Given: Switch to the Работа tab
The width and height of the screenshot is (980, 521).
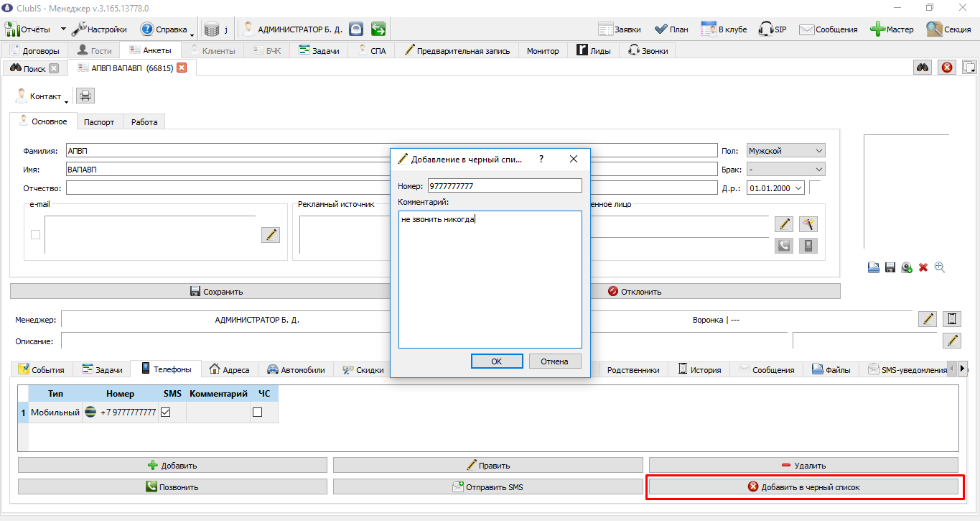Looking at the screenshot, I should click(144, 121).
